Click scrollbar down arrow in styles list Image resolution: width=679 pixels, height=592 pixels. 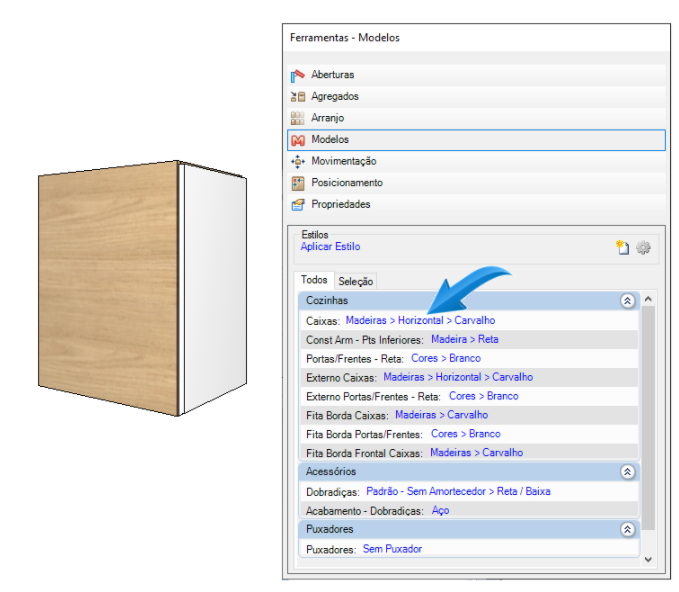tap(648, 560)
